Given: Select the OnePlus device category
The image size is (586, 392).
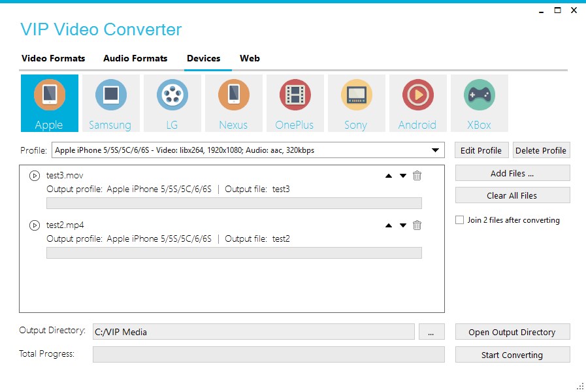Looking at the screenshot, I should click(295, 103).
